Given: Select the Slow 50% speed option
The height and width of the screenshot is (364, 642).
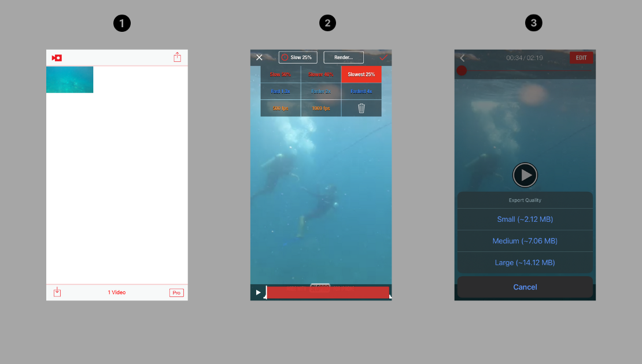Looking at the screenshot, I should [x=281, y=75].
